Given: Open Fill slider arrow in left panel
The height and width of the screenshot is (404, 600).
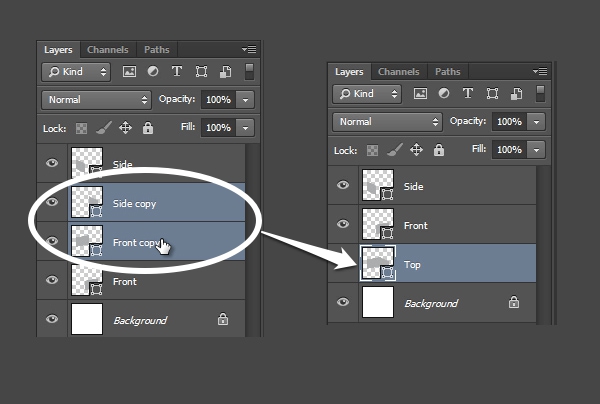Looking at the screenshot, I should (x=245, y=128).
